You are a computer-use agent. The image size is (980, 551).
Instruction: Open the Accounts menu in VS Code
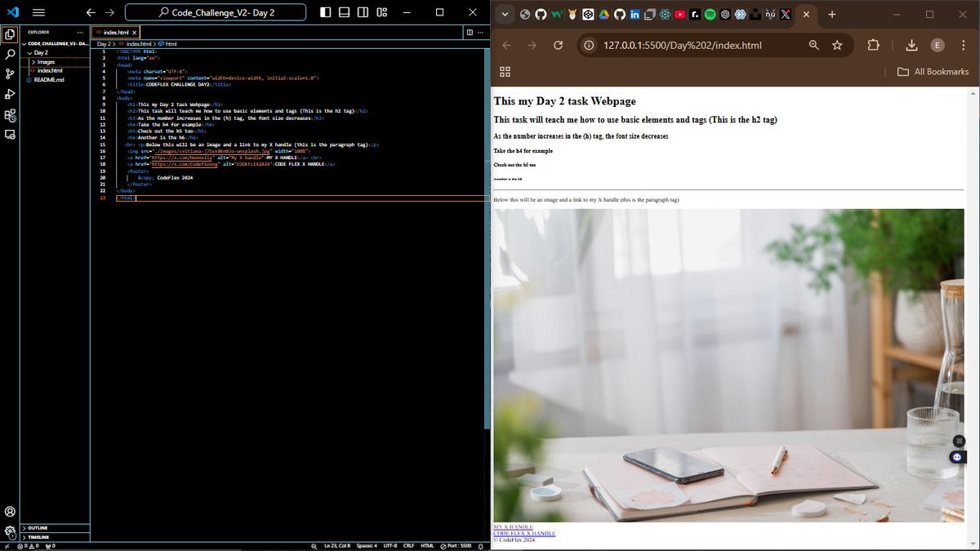pyautogui.click(x=10, y=512)
